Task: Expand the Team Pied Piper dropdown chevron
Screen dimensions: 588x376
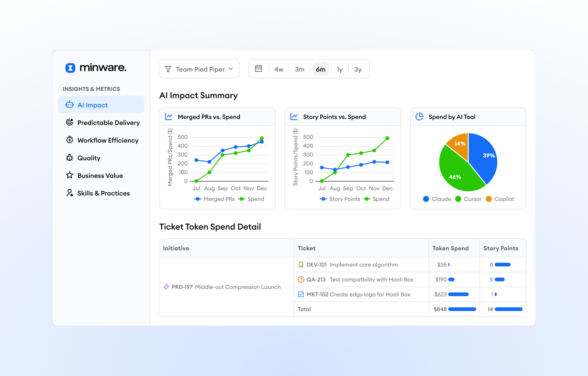Action: pyautogui.click(x=231, y=69)
